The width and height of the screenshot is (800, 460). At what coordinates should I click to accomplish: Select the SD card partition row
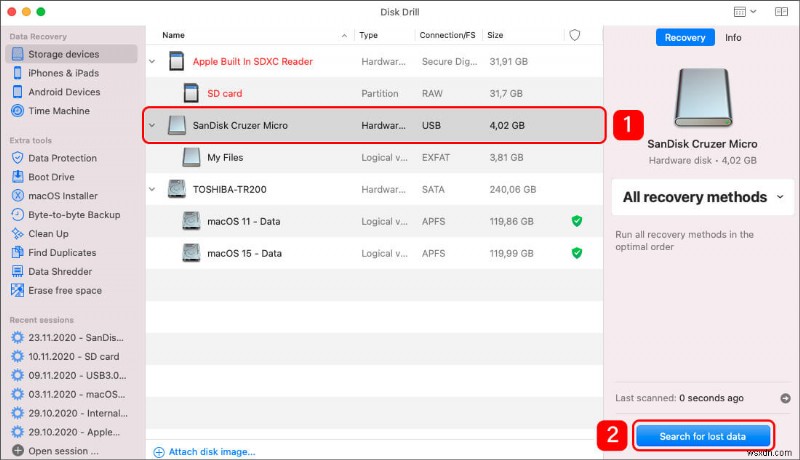374,93
